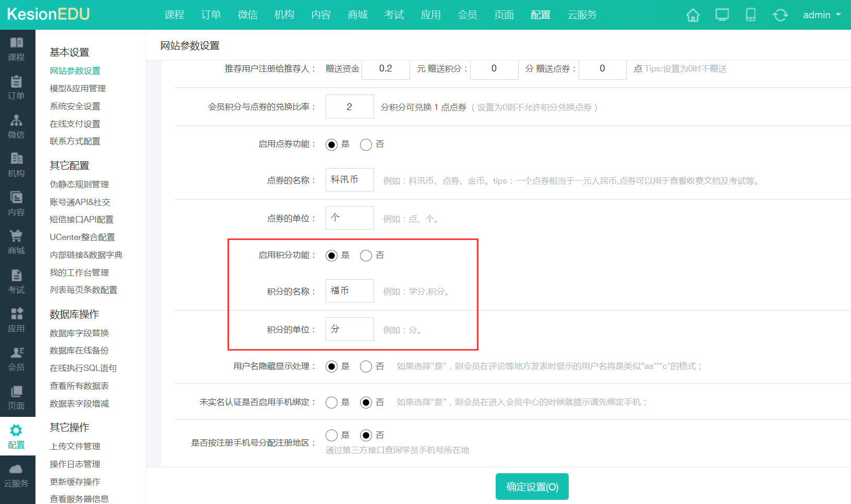Screen dimensions: 851x504
Task: Click the 积分的名称 input field showing 福币
Action: point(349,291)
